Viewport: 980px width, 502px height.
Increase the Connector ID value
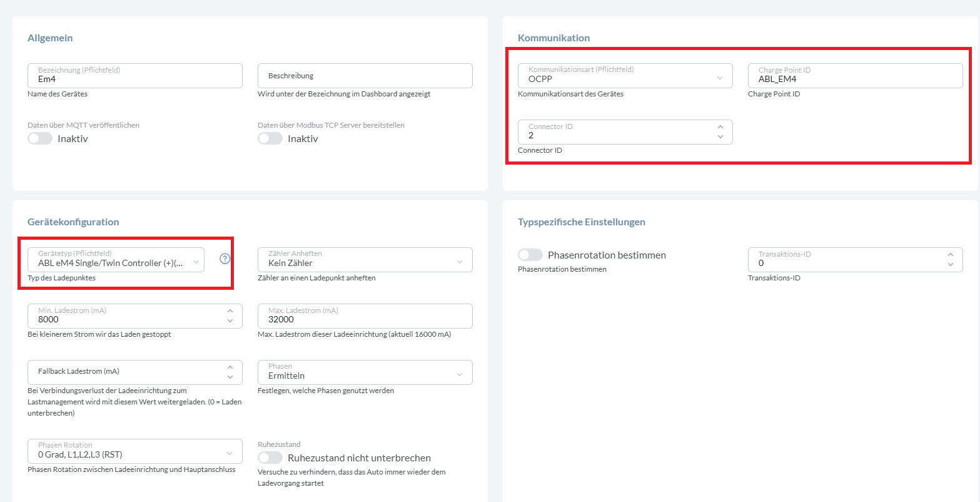point(720,127)
